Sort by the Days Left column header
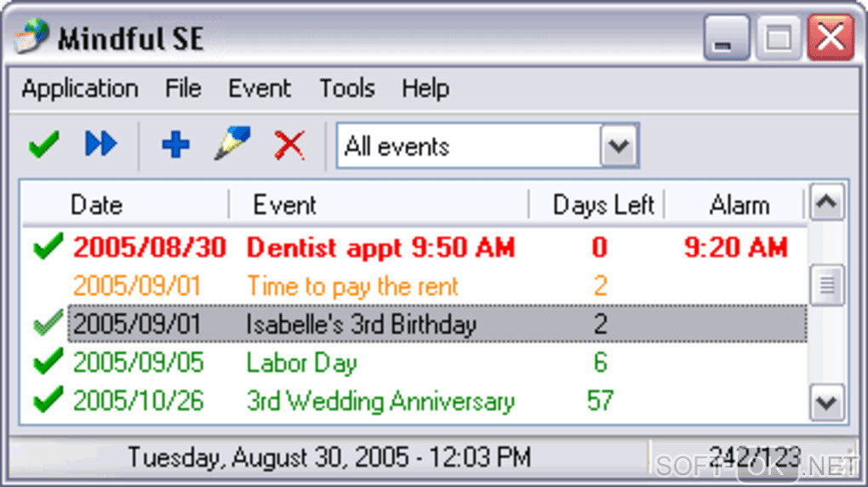This screenshot has height=487, width=868. click(597, 205)
